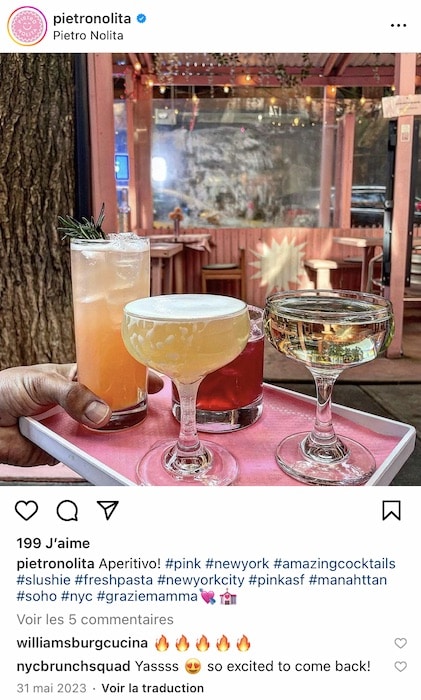Like nycbrunchsquad's comment heart
This screenshot has height=700, width=421.
400,666
